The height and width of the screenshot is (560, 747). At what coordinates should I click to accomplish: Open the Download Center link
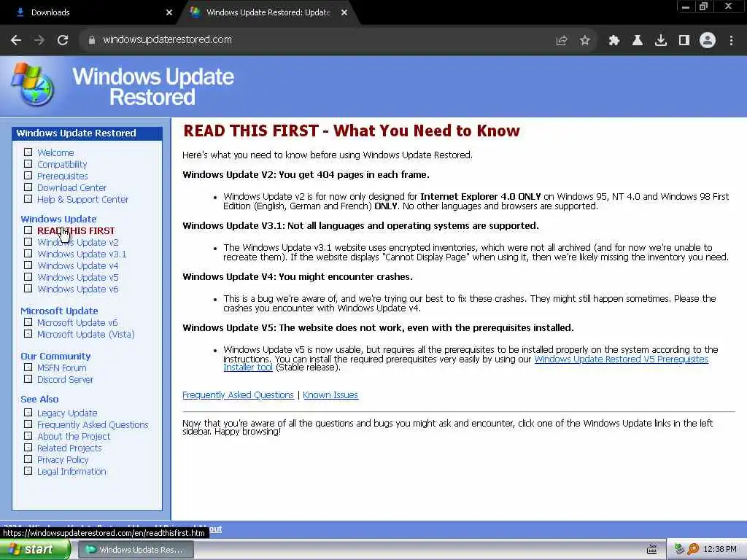(x=72, y=187)
